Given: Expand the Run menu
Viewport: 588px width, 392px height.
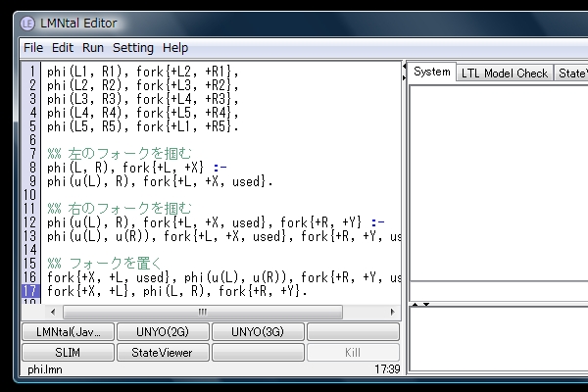Looking at the screenshot, I should (x=93, y=47).
